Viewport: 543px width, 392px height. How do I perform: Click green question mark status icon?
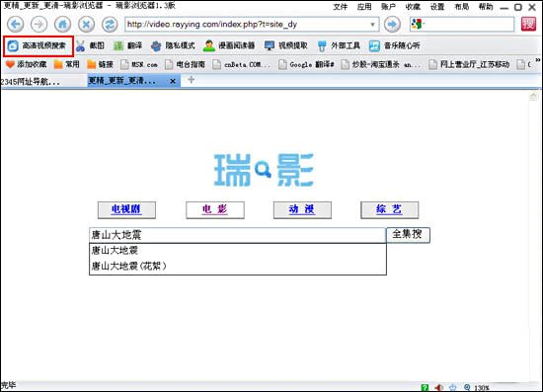425,387
